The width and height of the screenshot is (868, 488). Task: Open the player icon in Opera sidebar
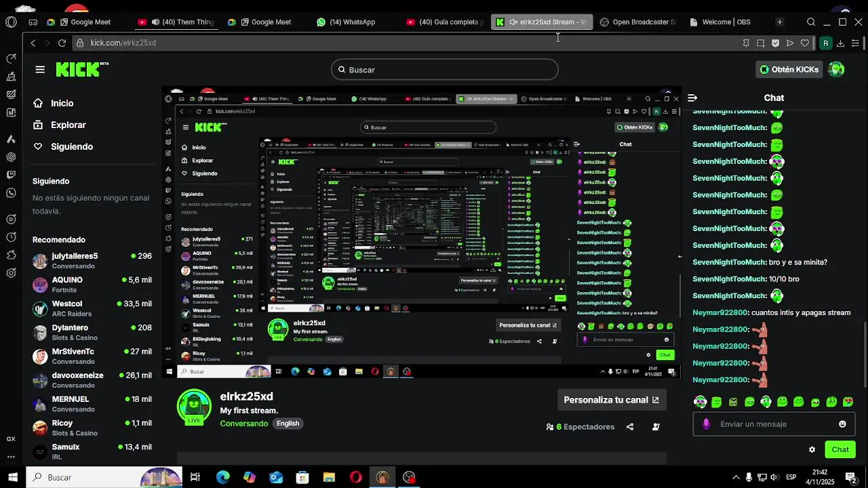(11, 219)
